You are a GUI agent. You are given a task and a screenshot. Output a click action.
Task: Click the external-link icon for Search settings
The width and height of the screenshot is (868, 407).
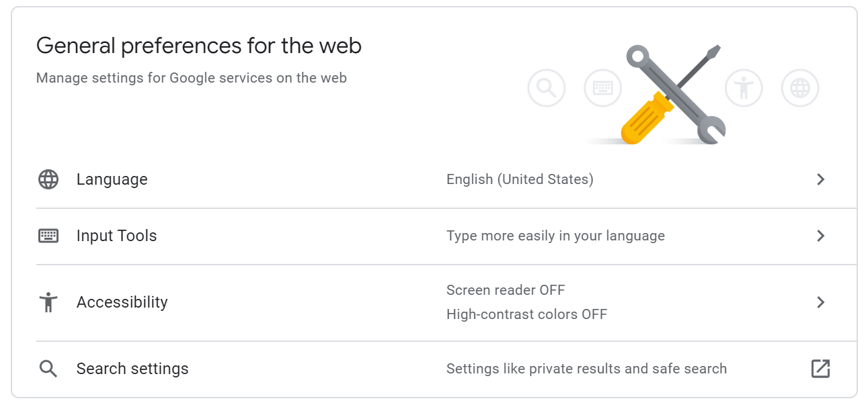pos(820,369)
